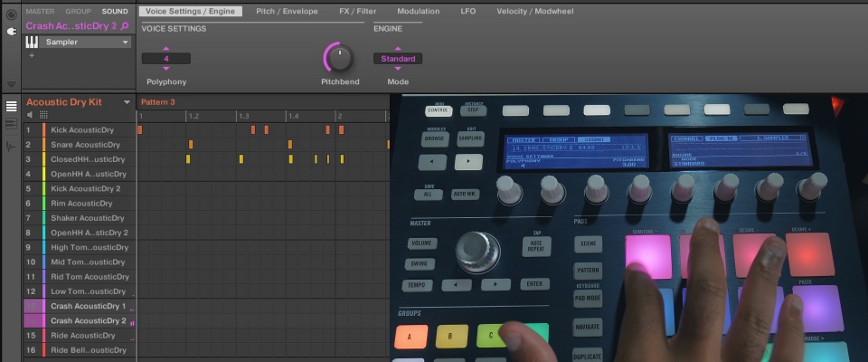
Task: Toggle the speaker audition icon under Acoustic Dry Kit
Action: [30, 115]
